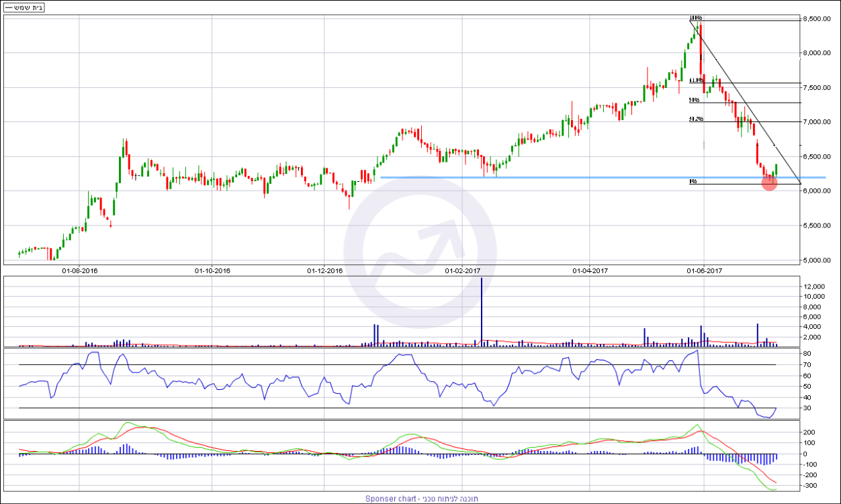Click the red circle marker on the chart
Image resolution: width=841 pixels, height=504 pixels.
(x=770, y=183)
